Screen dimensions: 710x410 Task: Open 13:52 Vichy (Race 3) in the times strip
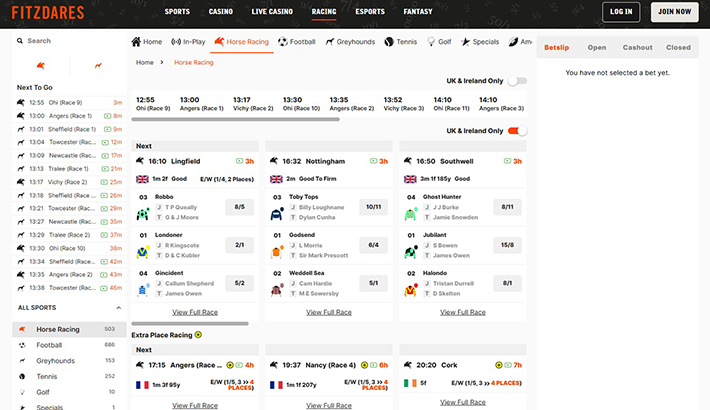pos(404,104)
